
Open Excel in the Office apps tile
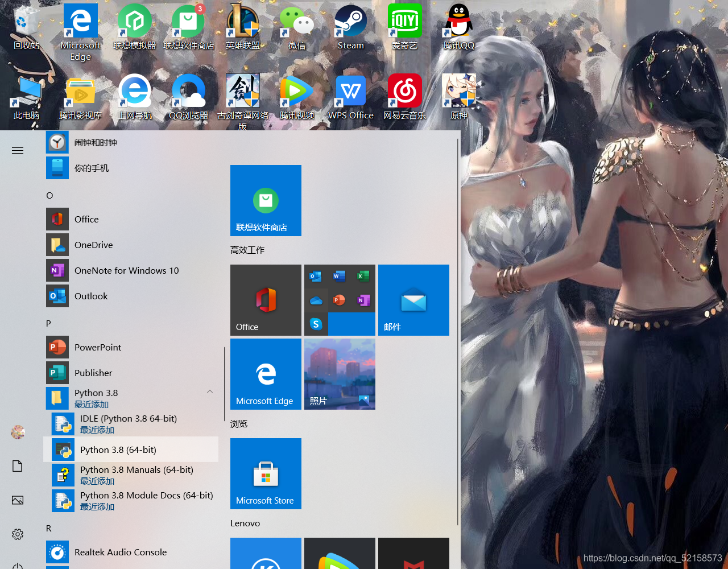coord(363,277)
